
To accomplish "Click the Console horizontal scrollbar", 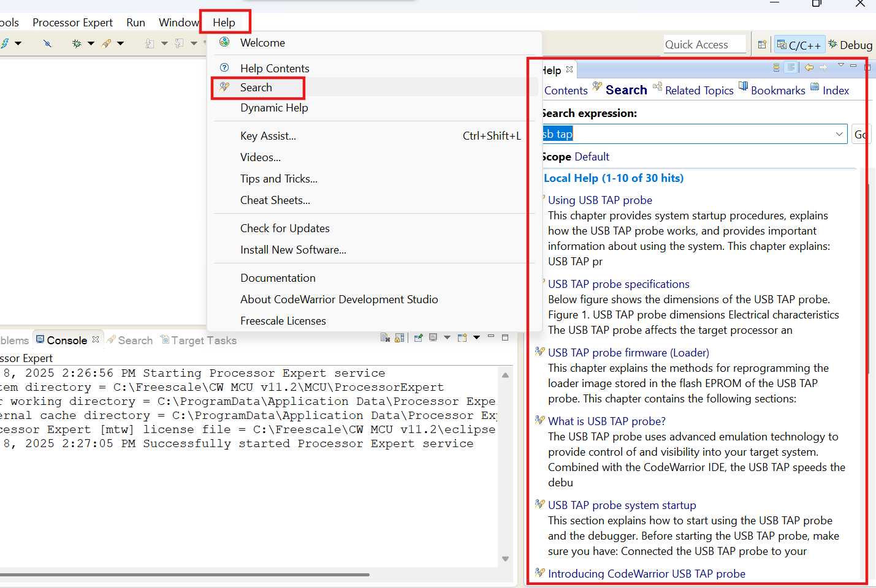I will coord(184,575).
